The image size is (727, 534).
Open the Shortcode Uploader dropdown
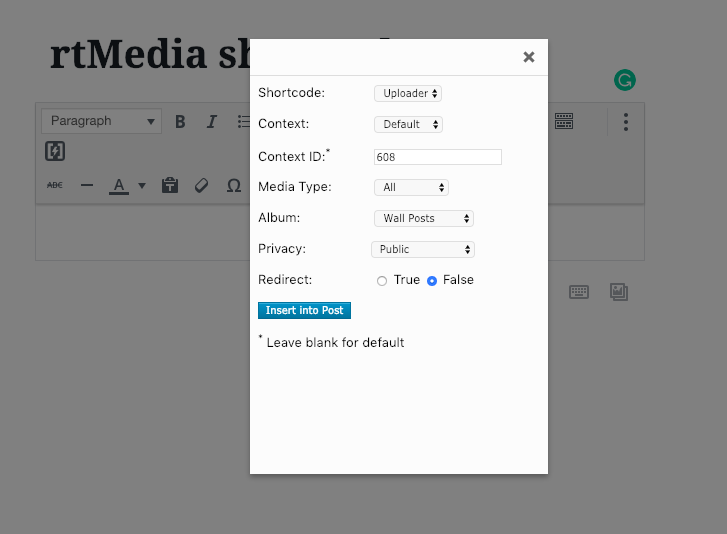tap(408, 93)
